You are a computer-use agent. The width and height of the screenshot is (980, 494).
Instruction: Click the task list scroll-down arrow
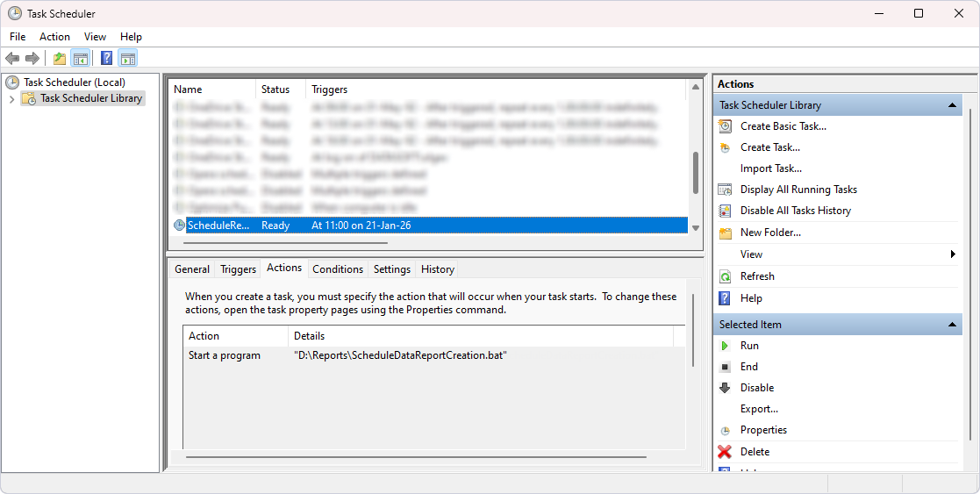(696, 228)
